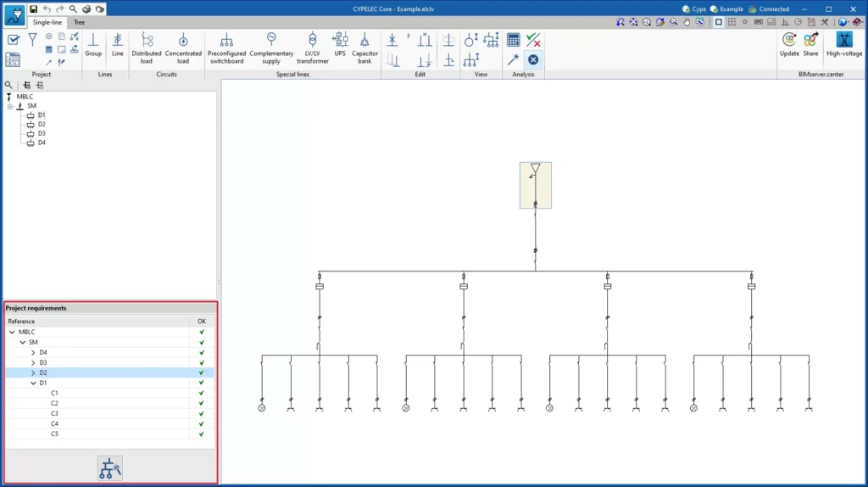Screen dimensions: 868x487
Task: Select D1 in the upper tree
Action: click(42, 115)
